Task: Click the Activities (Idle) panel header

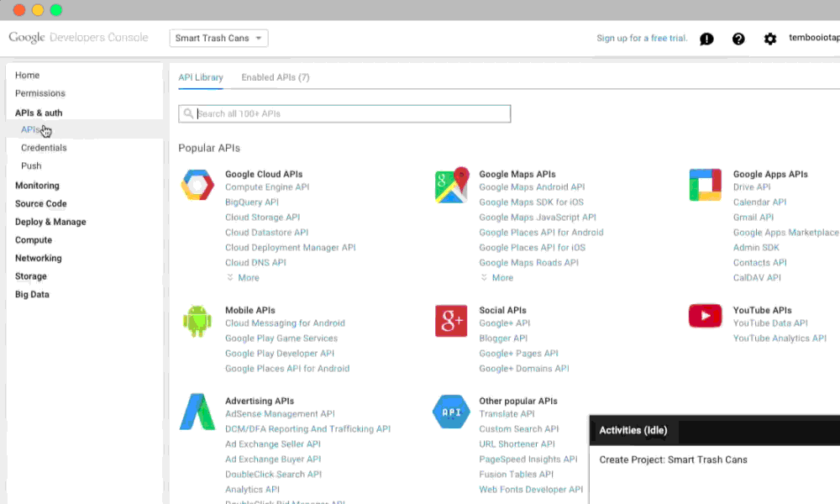Action: 715,430
